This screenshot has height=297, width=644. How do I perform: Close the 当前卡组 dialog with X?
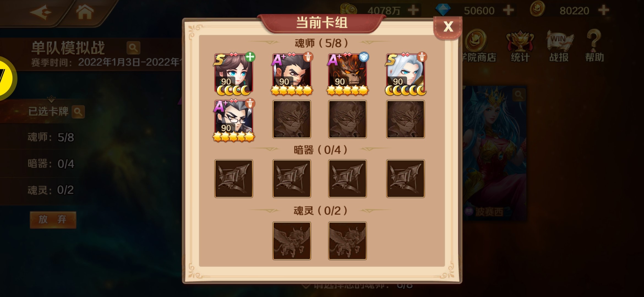point(448,27)
